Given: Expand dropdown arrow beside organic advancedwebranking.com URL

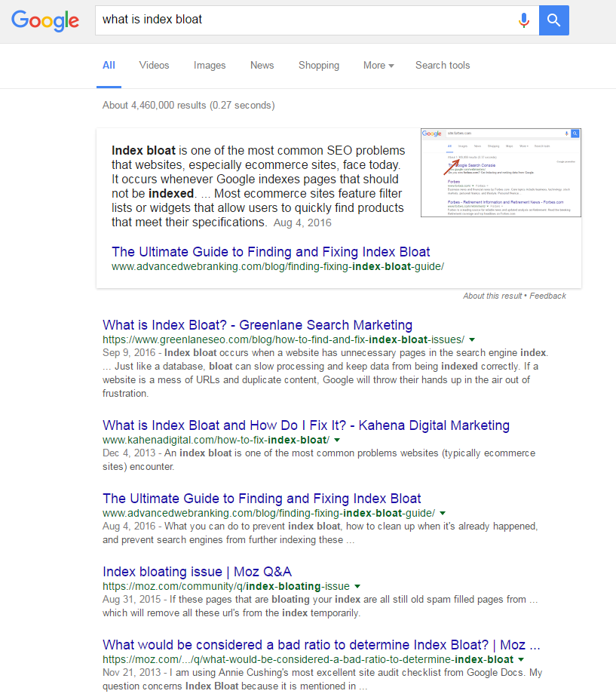Looking at the screenshot, I should [443, 514].
